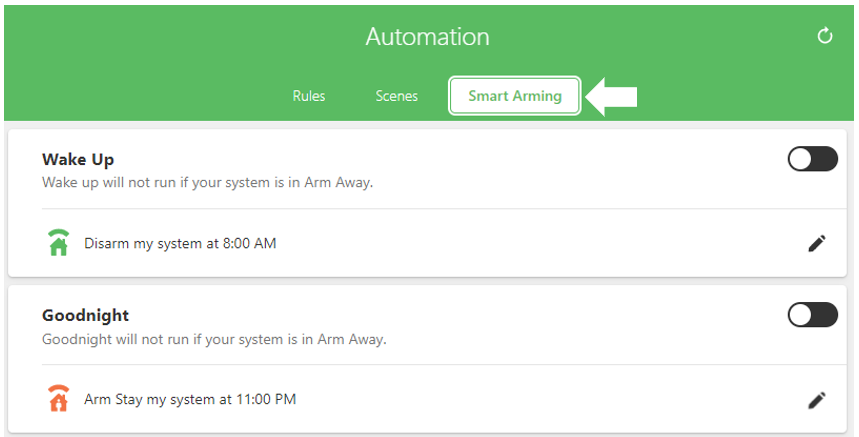Click the orange Arm Stay house icon
This screenshot has width=859, height=437.
click(59, 399)
